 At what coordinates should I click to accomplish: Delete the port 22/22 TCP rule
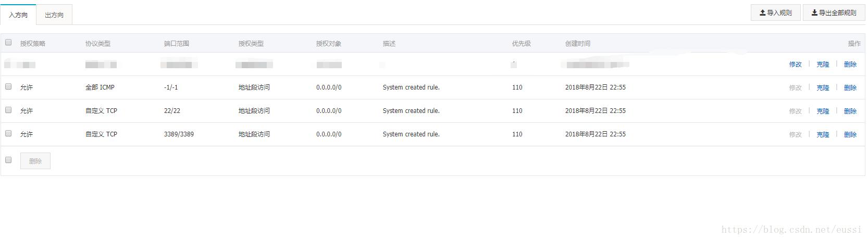(850, 111)
